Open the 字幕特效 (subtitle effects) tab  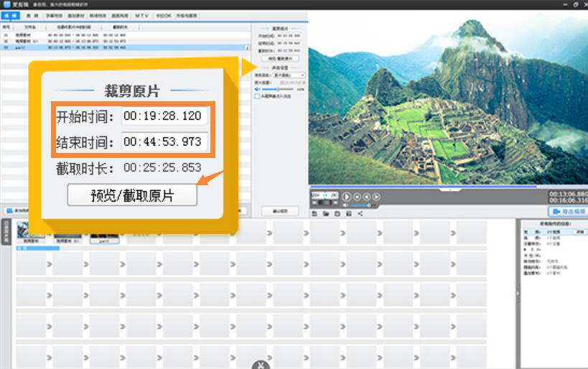[x=54, y=14]
